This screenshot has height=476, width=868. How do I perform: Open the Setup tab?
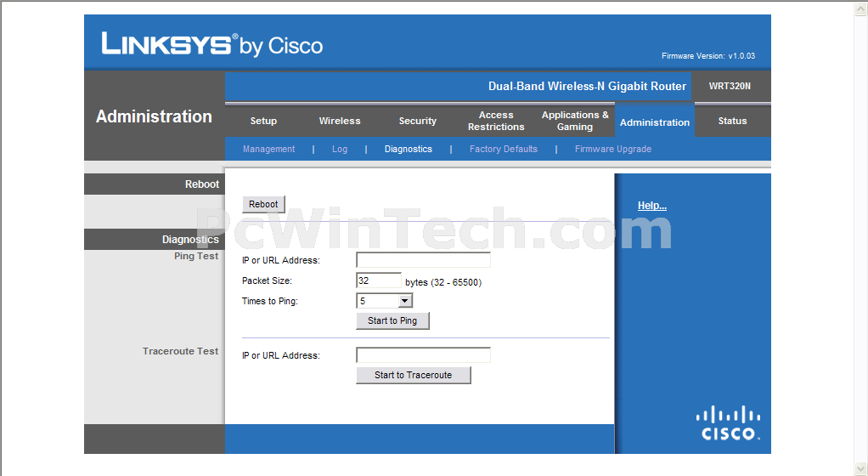[x=263, y=121]
